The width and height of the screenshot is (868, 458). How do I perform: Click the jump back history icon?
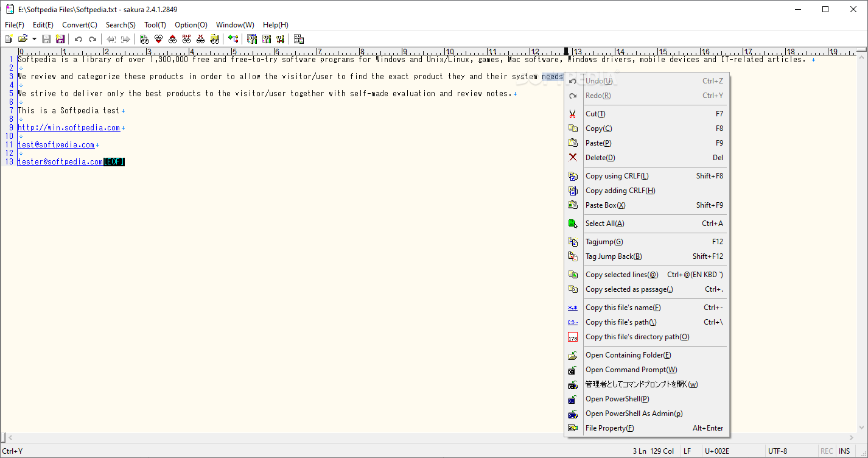coord(111,39)
